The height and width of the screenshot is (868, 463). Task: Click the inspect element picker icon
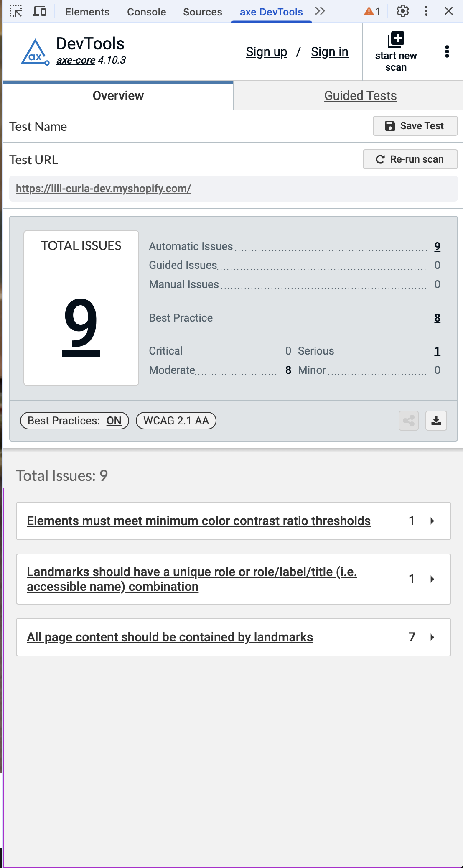click(x=16, y=11)
